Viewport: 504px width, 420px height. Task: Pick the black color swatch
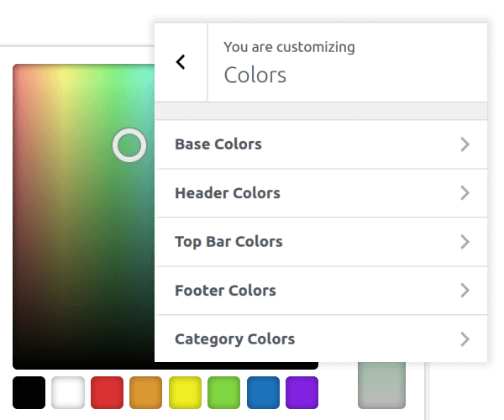(29, 392)
